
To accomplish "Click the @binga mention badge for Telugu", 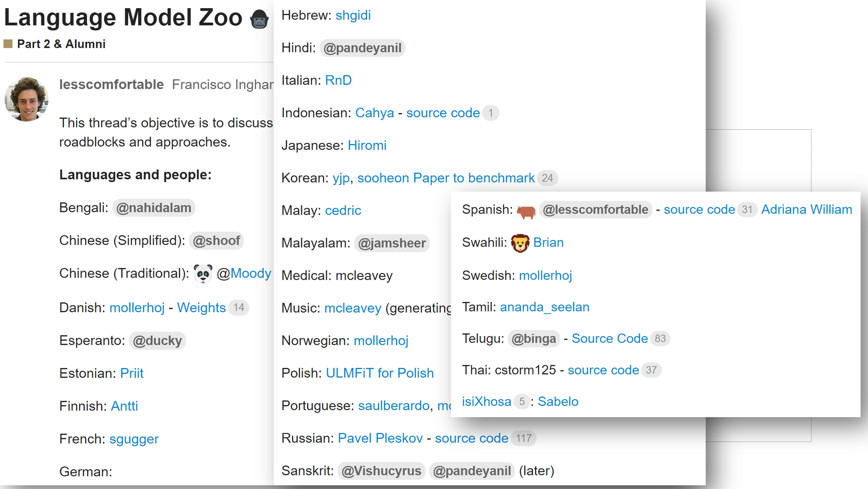I will click(x=533, y=339).
